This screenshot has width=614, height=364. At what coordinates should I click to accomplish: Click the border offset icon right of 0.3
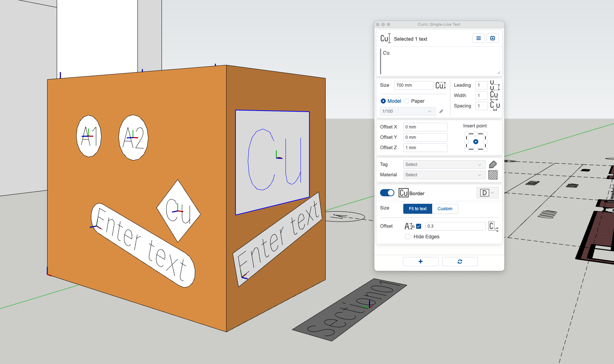click(x=493, y=226)
